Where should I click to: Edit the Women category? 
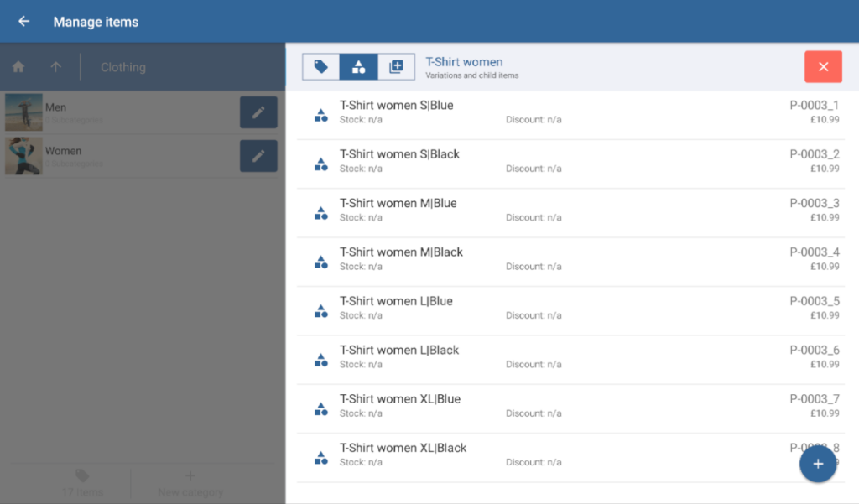coord(258,156)
